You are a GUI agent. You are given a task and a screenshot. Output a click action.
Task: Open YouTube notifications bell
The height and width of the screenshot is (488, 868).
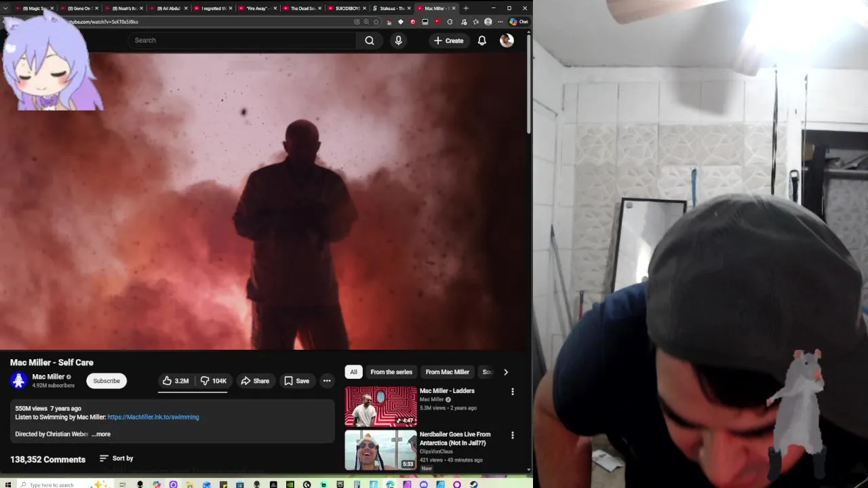coord(481,41)
